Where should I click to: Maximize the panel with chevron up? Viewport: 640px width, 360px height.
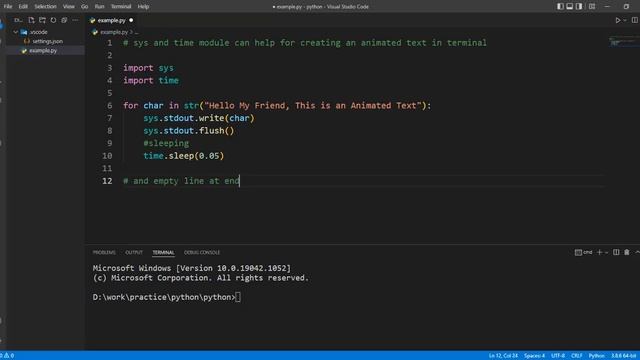click(x=637, y=252)
